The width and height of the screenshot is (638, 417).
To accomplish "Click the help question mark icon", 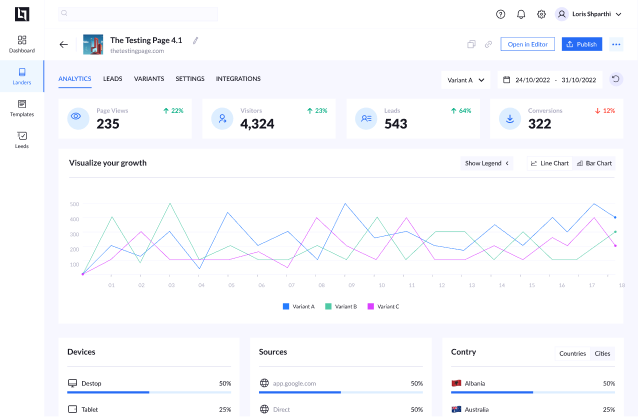I will click(x=501, y=14).
